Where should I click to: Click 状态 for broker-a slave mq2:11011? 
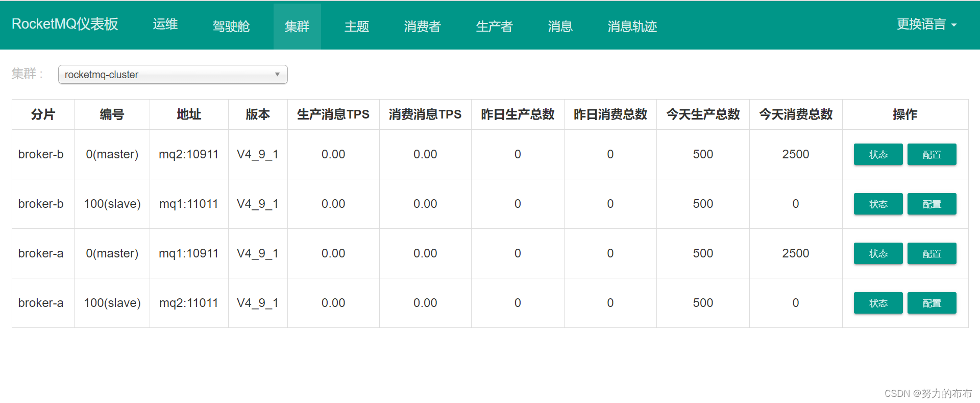[x=878, y=303]
